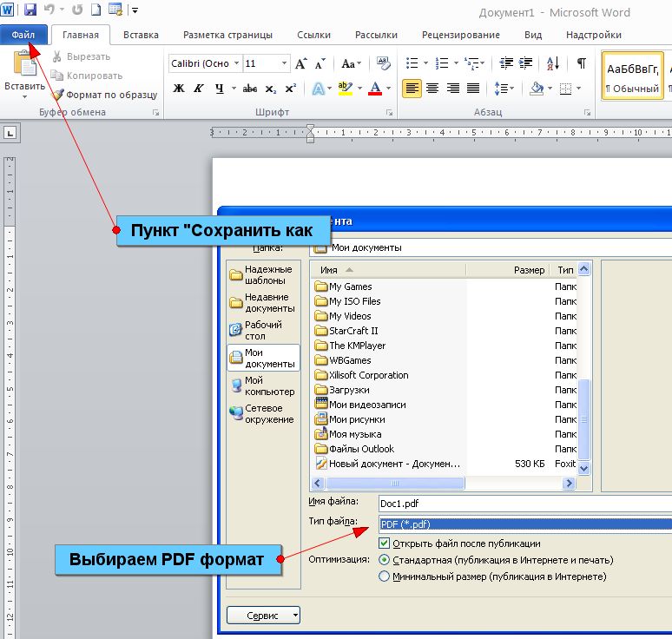Align text right icon
Screen dimensions: 672x639
pyautogui.click(x=453, y=89)
